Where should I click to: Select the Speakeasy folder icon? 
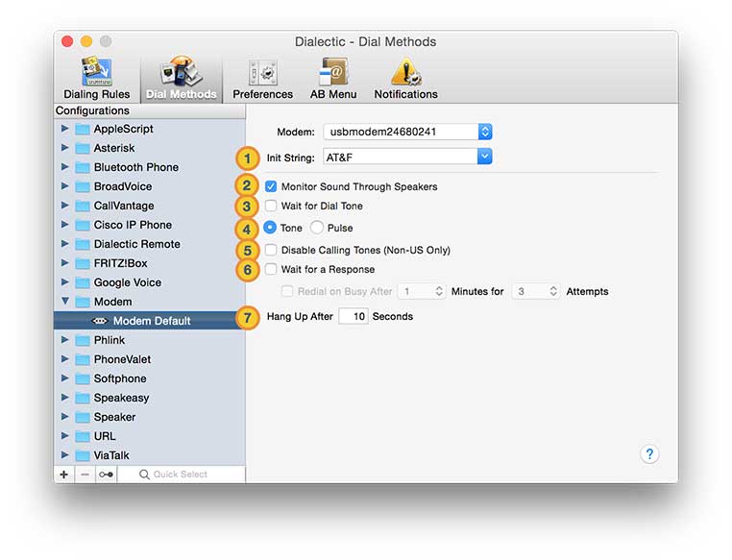click(x=83, y=398)
